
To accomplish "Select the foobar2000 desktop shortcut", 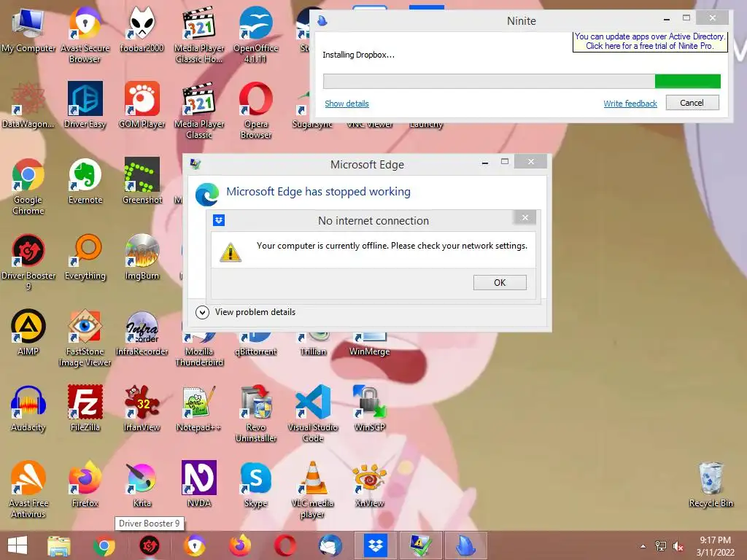I will click(x=142, y=31).
